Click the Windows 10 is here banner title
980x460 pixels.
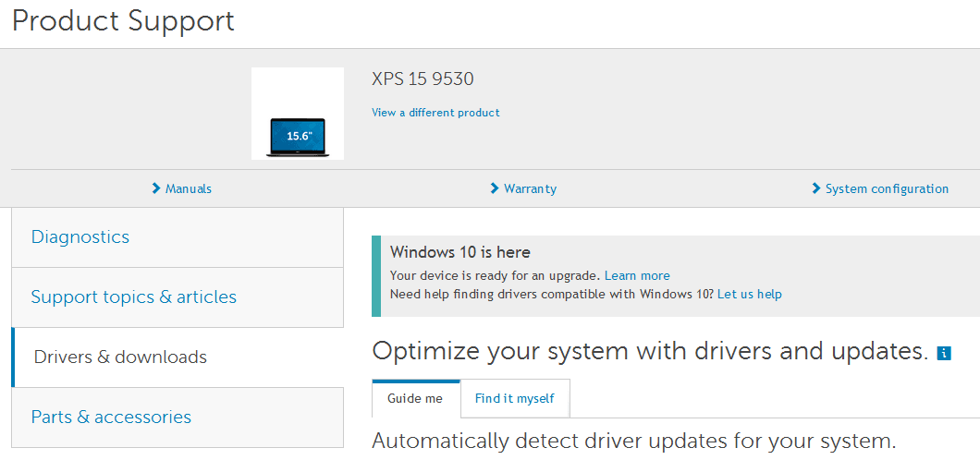coord(460,252)
